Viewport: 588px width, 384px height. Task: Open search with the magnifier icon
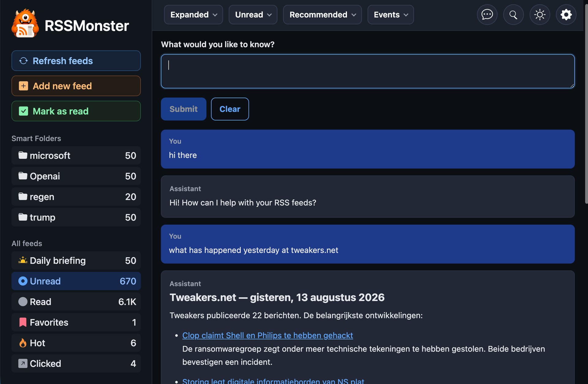[513, 15]
